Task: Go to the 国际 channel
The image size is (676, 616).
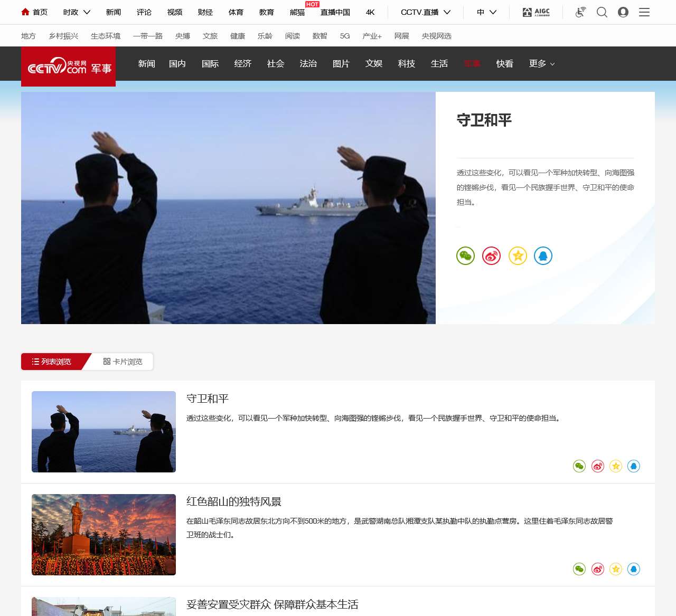Action: point(210,64)
